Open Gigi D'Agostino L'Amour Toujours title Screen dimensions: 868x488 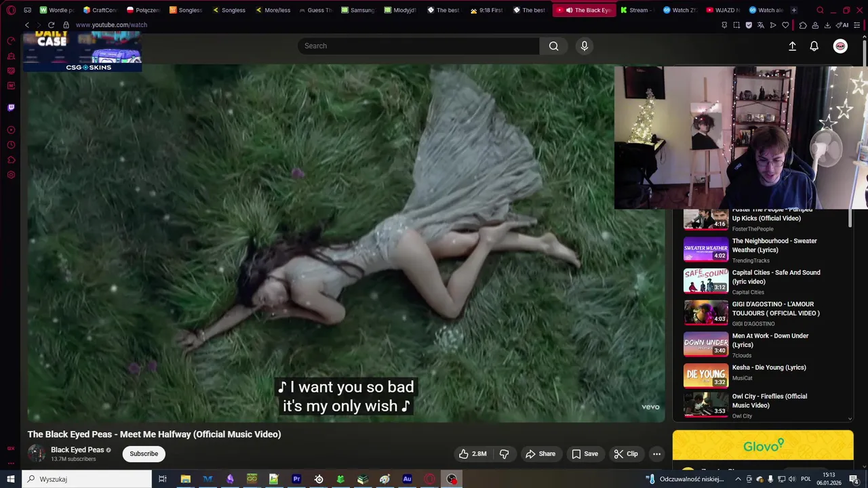pos(776,308)
